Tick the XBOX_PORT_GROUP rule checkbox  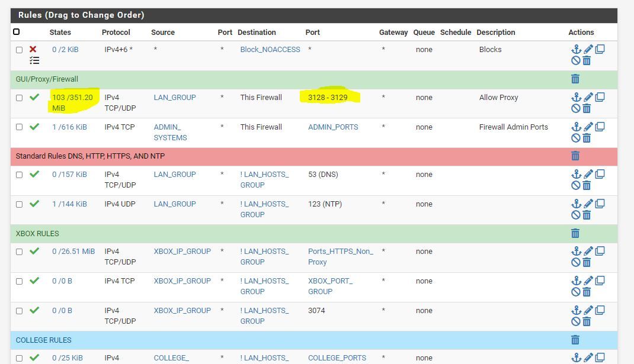pyautogui.click(x=19, y=281)
